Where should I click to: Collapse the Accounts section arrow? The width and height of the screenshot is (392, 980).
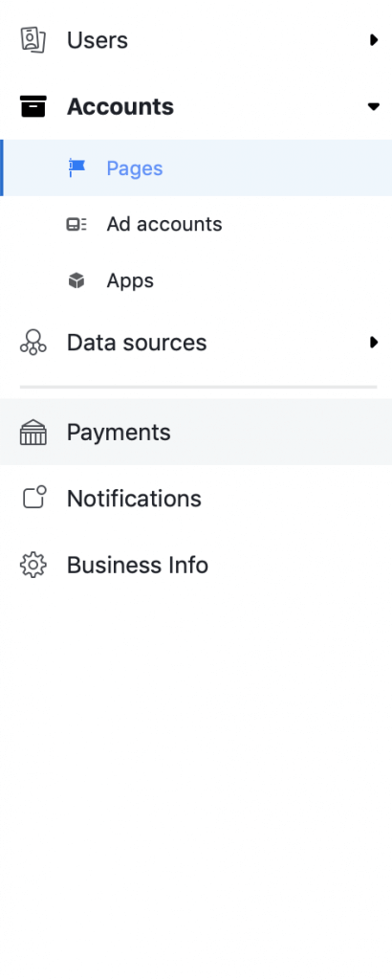[373, 106]
